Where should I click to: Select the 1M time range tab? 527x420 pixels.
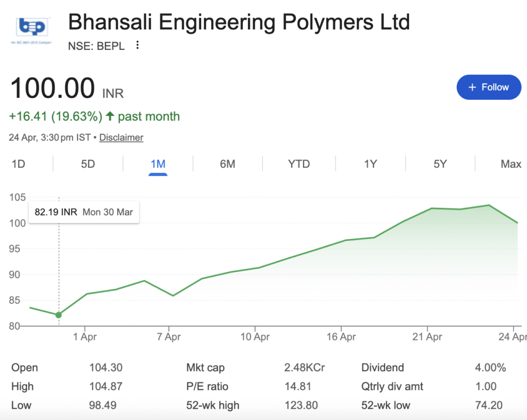pyautogui.click(x=158, y=164)
